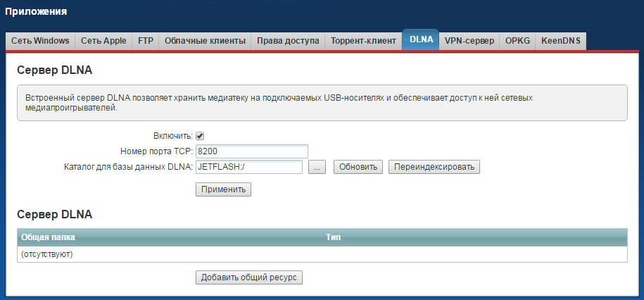Open the VPN-сервер tab
The height and width of the screenshot is (300, 644).
coord(469,41)
